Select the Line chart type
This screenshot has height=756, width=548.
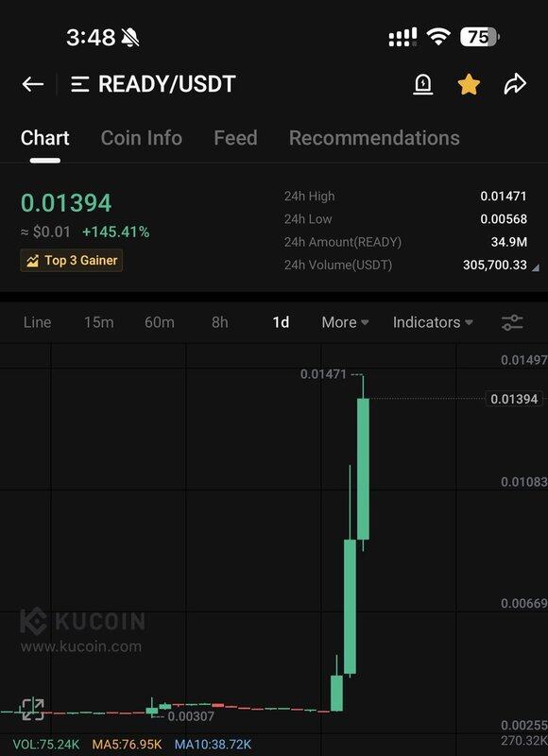[37, 322]
